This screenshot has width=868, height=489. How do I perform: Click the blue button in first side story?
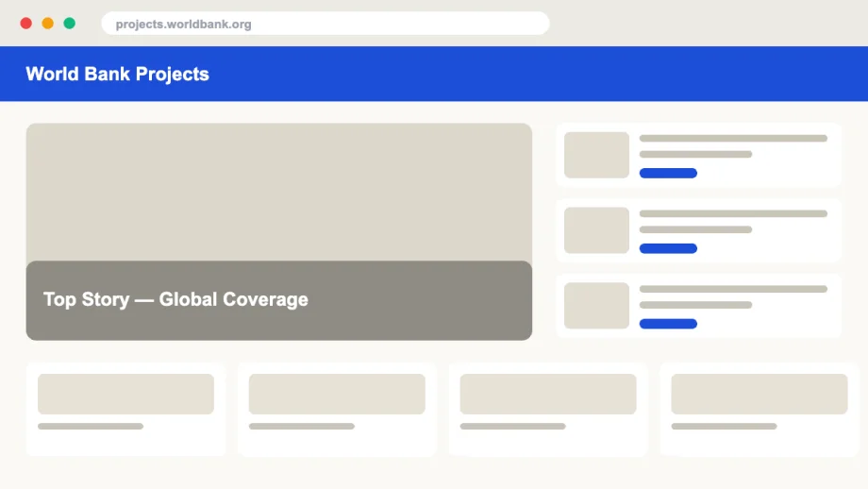pos(668,174)
